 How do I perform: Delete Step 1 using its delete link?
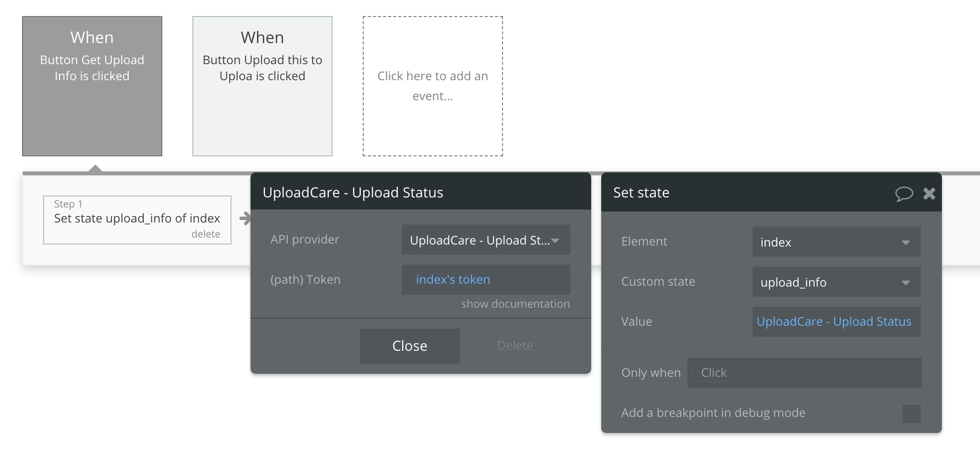pyautogui.click(x=205, y=234)
